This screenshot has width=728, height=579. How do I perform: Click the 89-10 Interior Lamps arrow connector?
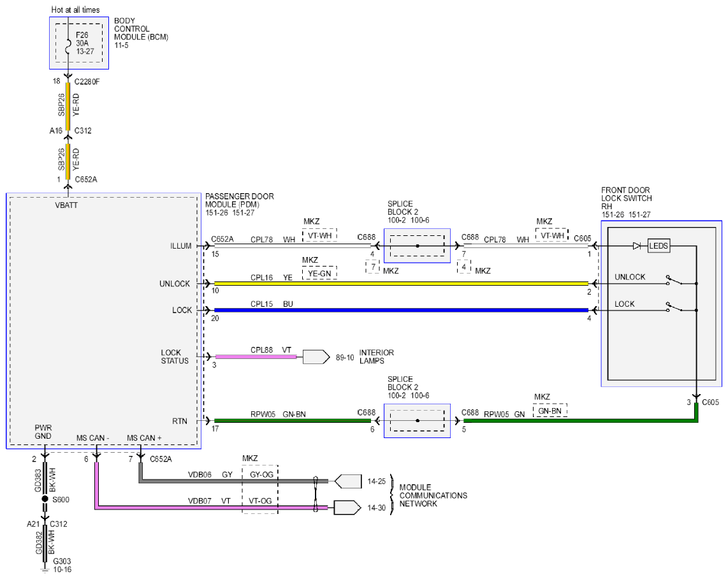click(x=316, y=356)
